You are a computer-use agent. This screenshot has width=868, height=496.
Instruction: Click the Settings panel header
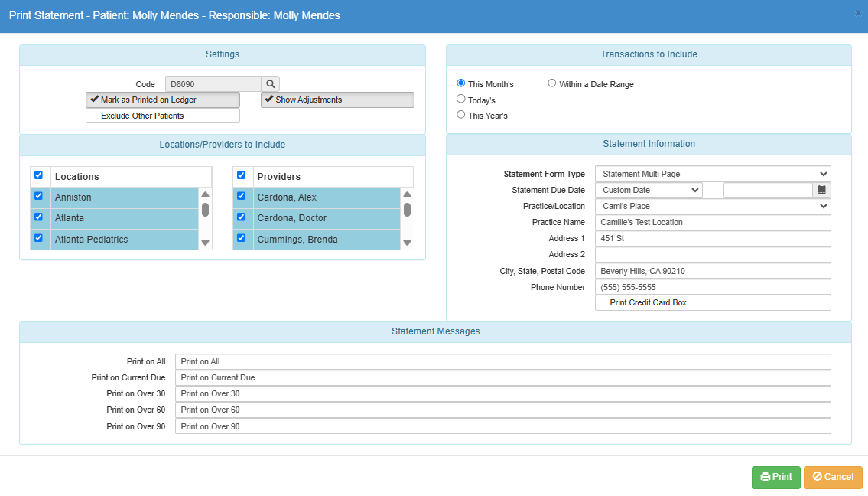(x=223, y=55)
